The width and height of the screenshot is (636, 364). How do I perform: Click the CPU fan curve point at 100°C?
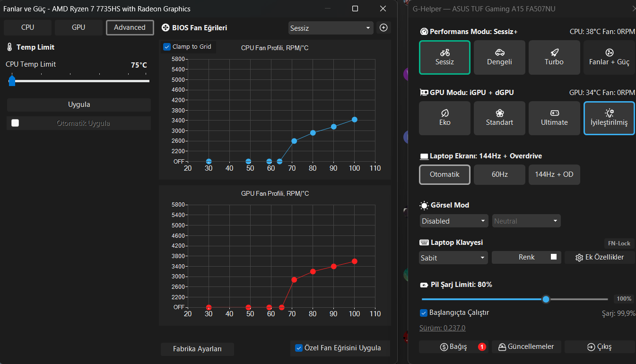[x=354, y=120]
